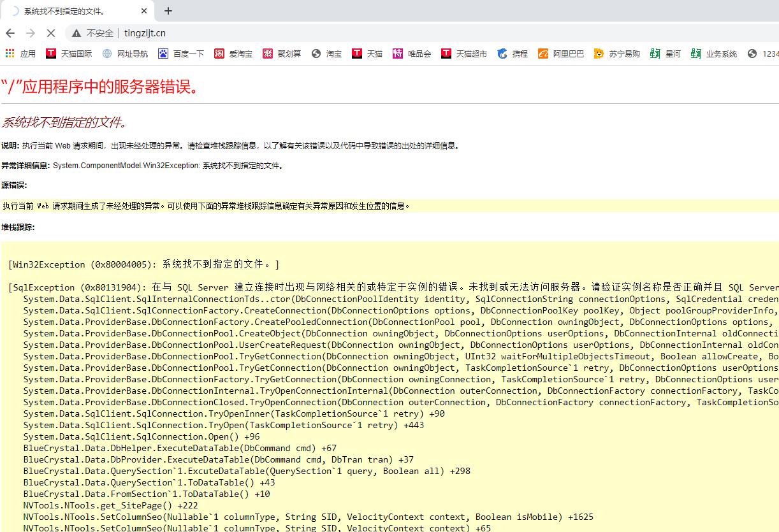Click the forward navigation arrow
Screen dimensions: 779x532
[31, 33]
